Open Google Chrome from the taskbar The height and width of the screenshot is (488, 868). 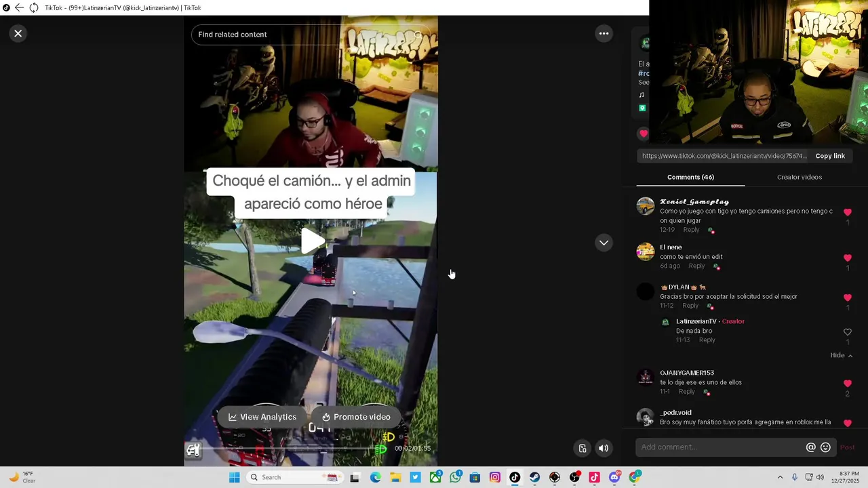[x=635, y=477]
